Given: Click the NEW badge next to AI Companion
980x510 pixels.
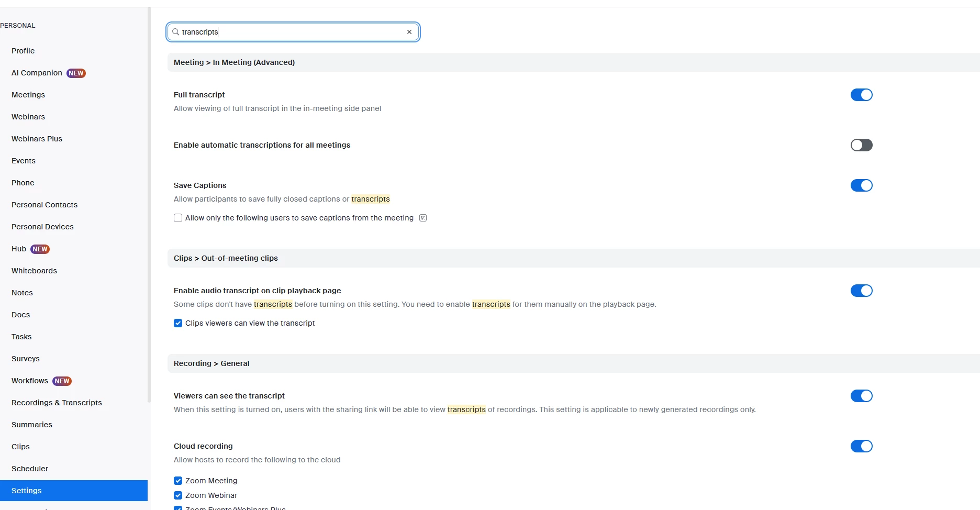Looking at the screenshot, I should [76, 73].
